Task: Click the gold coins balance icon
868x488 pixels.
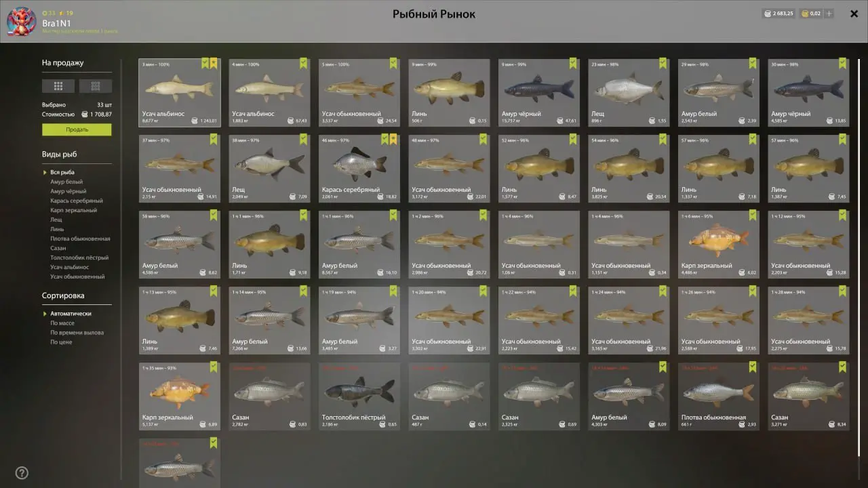Action: pos(804,14)
